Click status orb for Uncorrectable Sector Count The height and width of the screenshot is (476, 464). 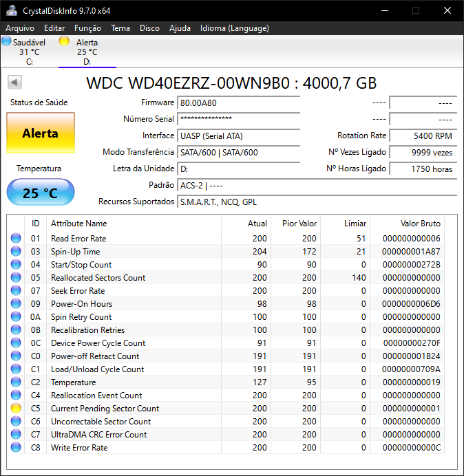16,421
